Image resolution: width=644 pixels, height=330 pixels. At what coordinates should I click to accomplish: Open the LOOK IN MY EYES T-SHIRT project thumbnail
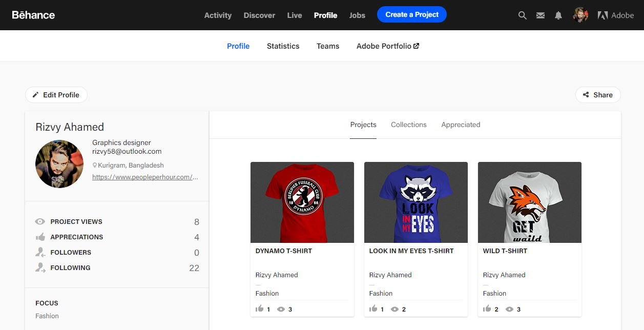coord(416,202)
